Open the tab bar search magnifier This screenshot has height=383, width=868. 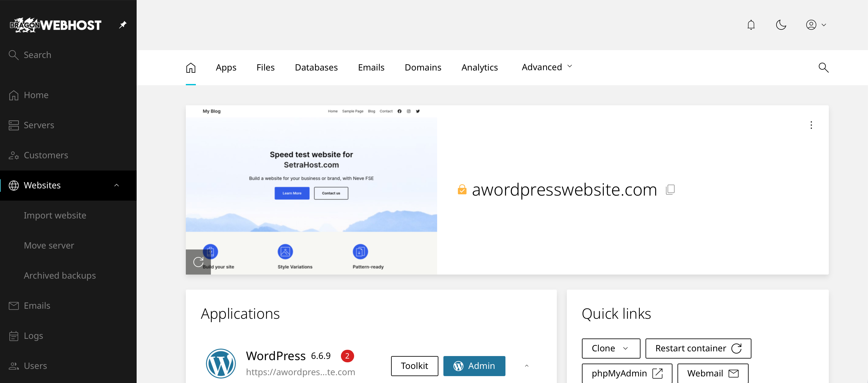point(823,67)
